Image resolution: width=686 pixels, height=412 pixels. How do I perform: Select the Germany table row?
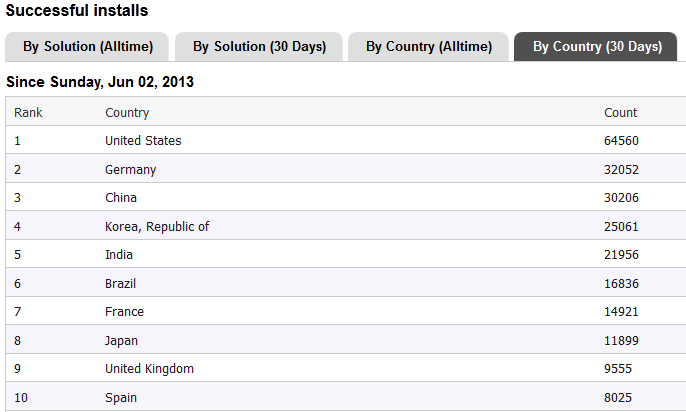pos(346,169)
